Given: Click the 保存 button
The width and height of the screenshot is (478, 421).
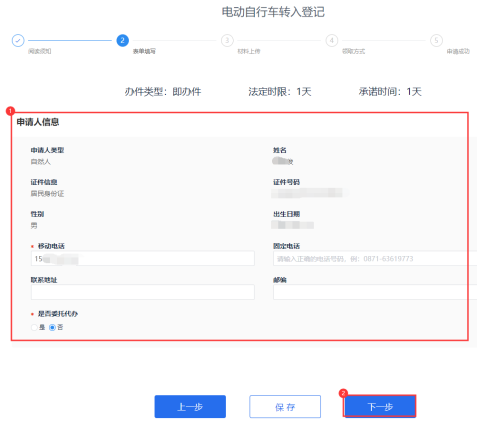Looking at the screenshot, I should point(285,406).
